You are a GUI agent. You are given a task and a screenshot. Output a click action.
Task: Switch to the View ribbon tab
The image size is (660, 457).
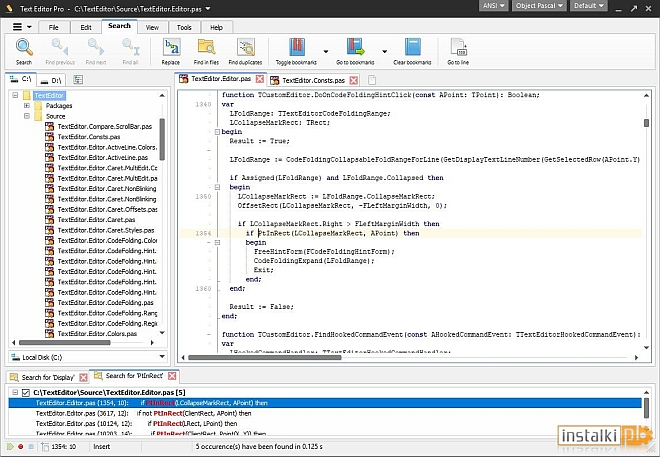[x=152, y=27]
